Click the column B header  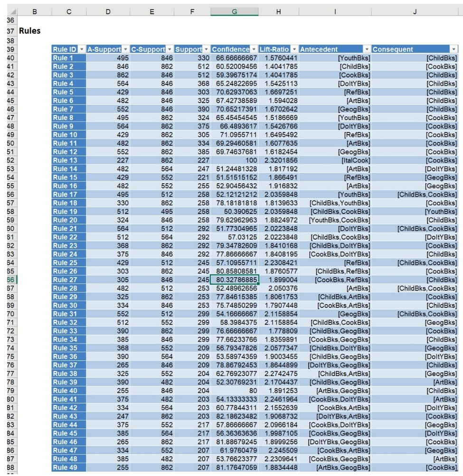click(x=34, y=12)
